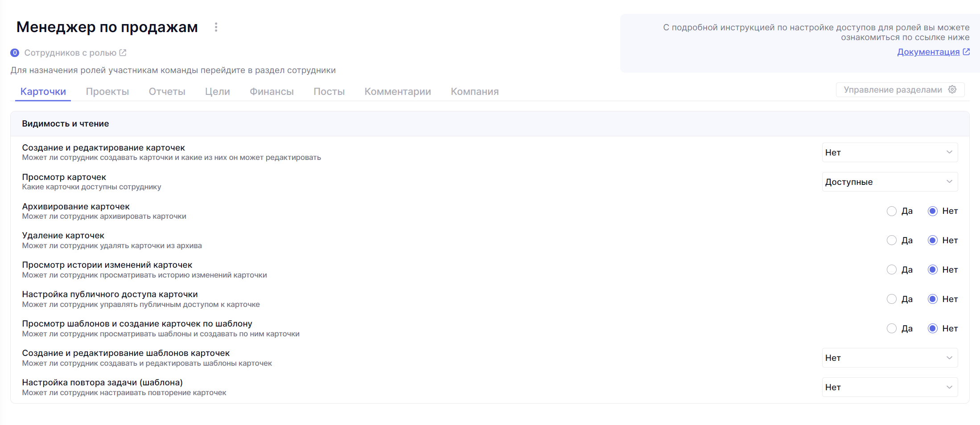Open the three-dot menu beside role title
Image resolution: width=980 pixels, height=425 pixels.
click(216, 27)
